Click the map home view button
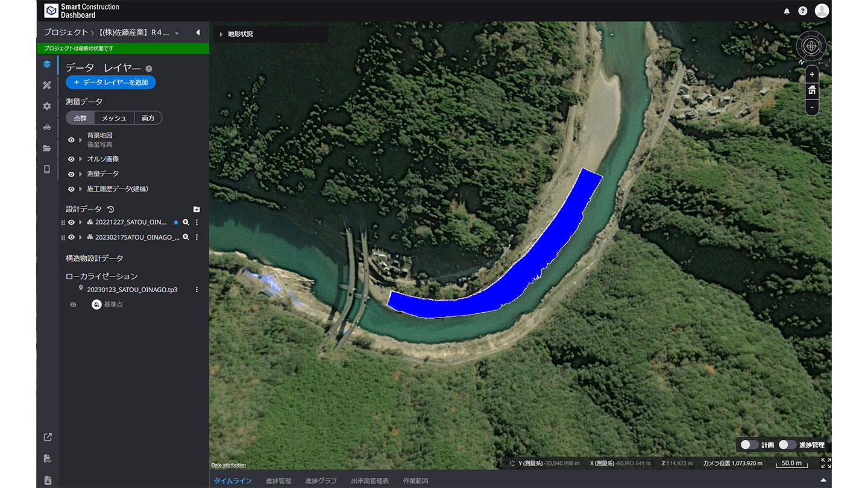 click(812, 90)
